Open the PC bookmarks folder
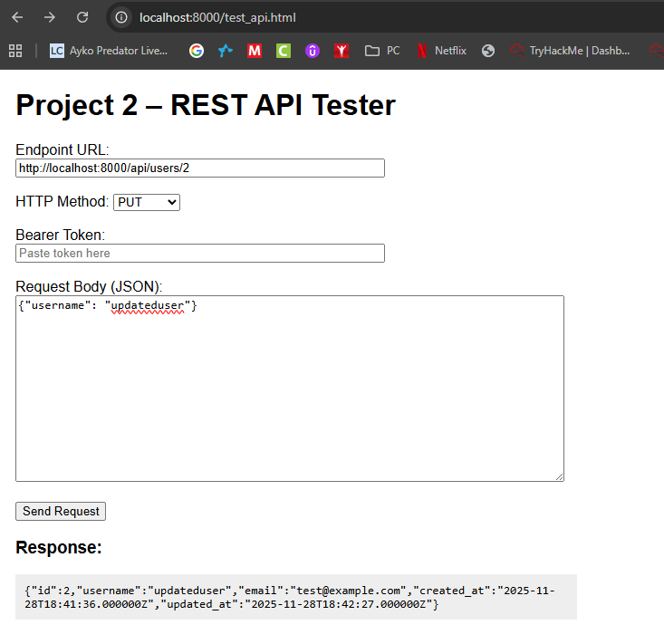The image size is (664, 644). 382,51
